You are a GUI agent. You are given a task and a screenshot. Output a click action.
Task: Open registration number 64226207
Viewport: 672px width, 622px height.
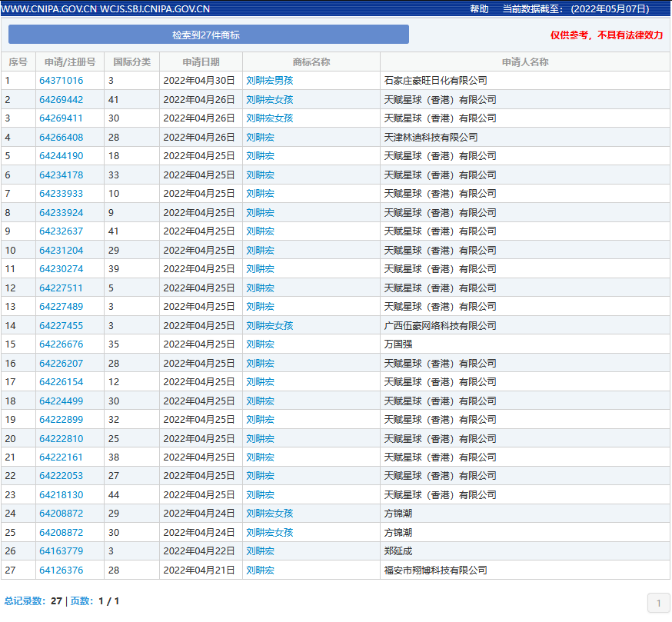(x=62, y=364)
